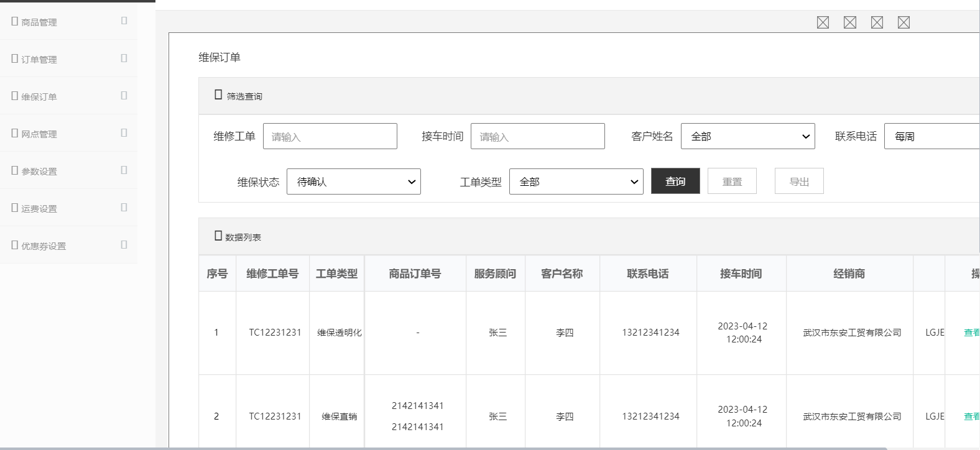Expand the 运费设置 submenu arrow
980x450 pixels.
[124, 207]
